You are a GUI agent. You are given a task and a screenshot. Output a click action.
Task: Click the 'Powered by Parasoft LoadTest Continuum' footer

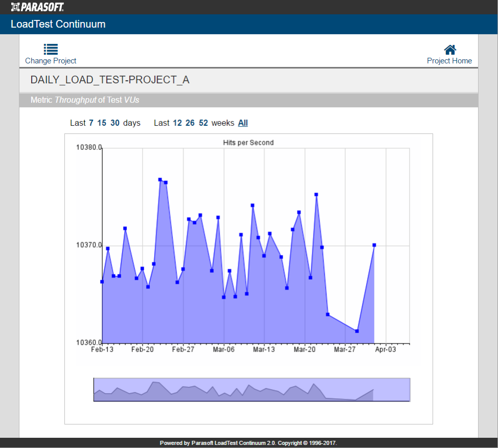pos(248,443)
